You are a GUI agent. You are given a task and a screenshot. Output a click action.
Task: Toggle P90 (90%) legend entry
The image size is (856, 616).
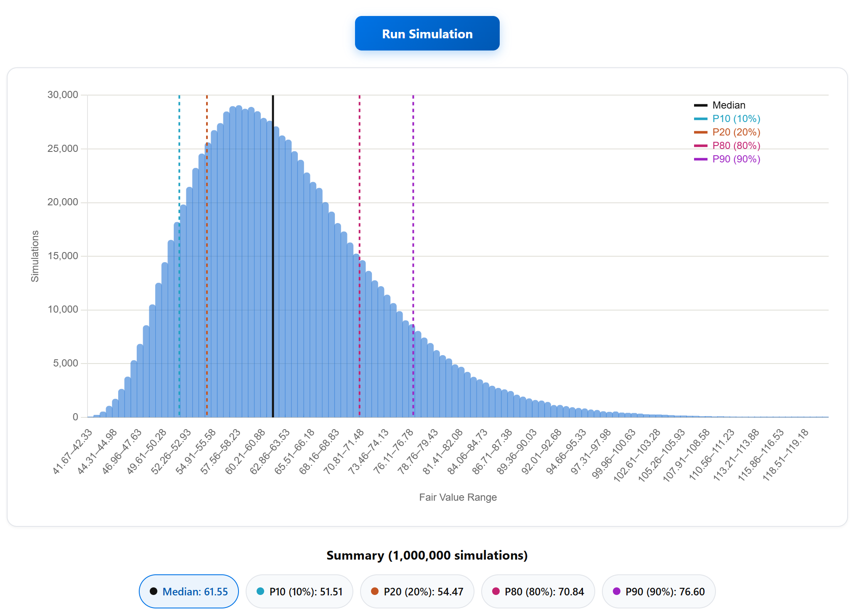(727, 159)
